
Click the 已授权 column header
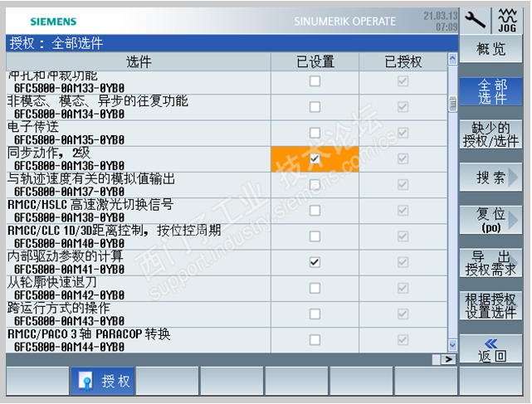point(403,61)
